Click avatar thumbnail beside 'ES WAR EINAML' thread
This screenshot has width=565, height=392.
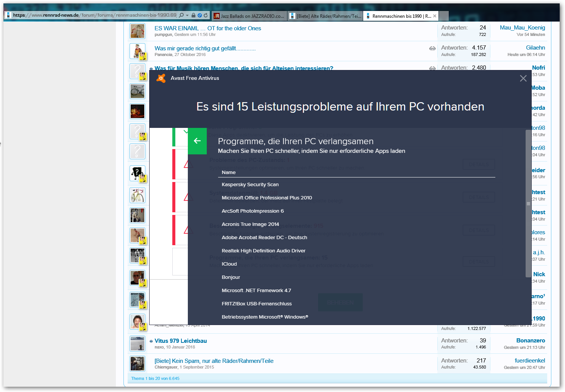pyautogui.click(x=137, y=31)
